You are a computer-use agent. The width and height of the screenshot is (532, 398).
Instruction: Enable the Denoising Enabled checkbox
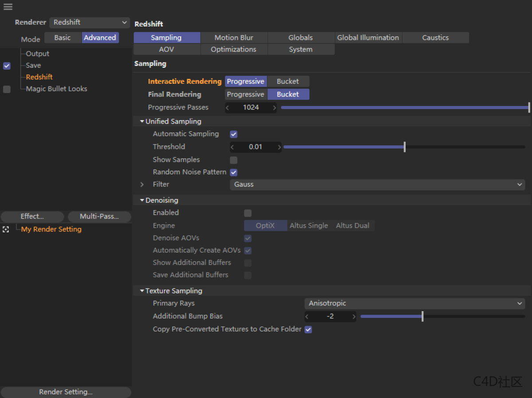[248, 213]
